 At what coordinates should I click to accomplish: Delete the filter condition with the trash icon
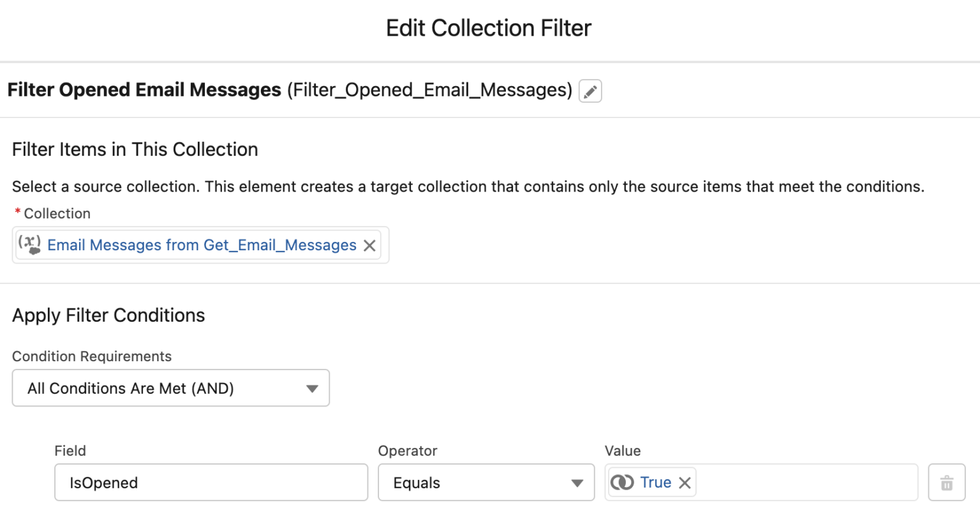(946, 482)
